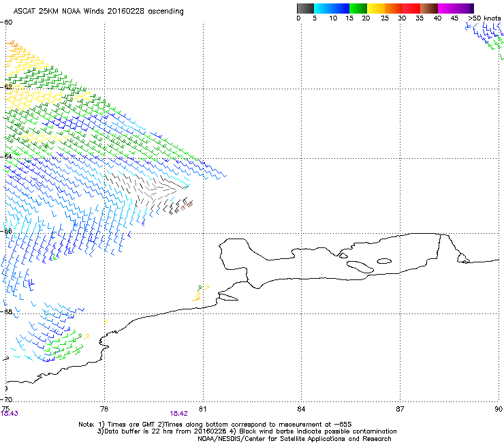Click the latitude label '-68'
This screenshot has width=504, height=443.
(x=6, y=311)
